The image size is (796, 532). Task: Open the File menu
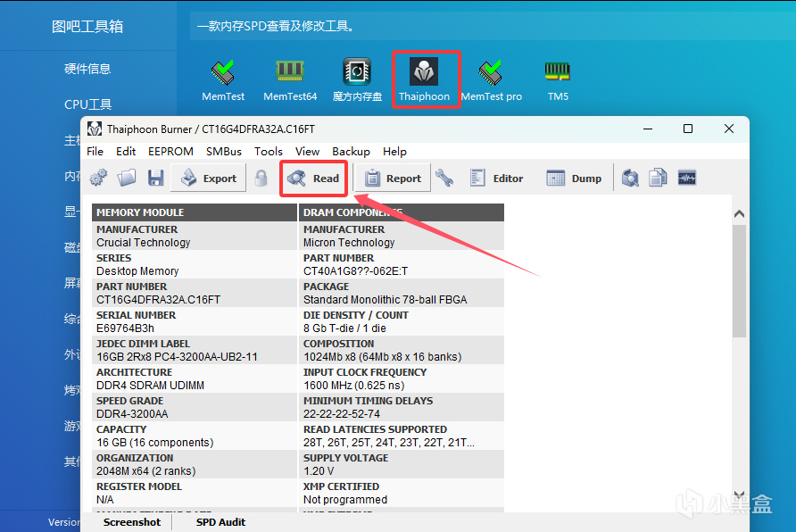click(95, 151)
